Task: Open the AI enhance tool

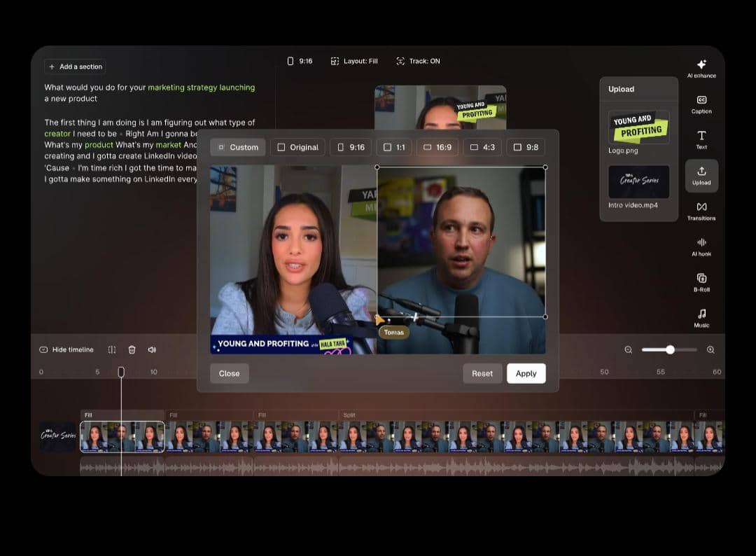Action: point(701,67)
